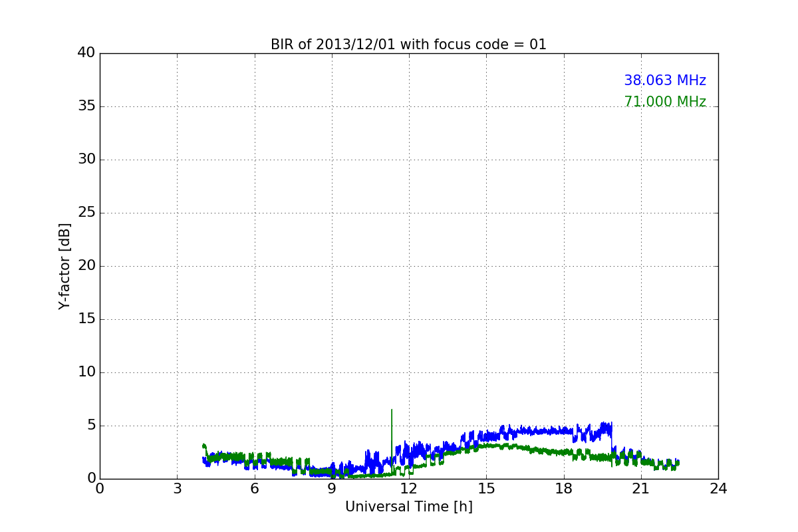Click the y-axis tick label 25

(x=86, y=213)
